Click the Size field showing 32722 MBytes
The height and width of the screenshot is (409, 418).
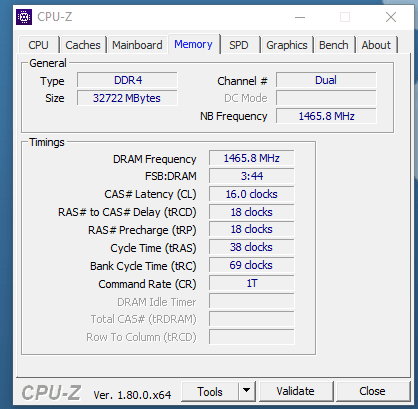pyautogui.click(x=127, y=98)
